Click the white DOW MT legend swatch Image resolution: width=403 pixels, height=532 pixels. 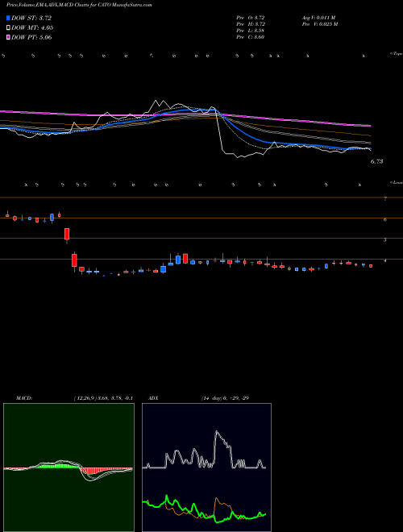coord(8,27)
